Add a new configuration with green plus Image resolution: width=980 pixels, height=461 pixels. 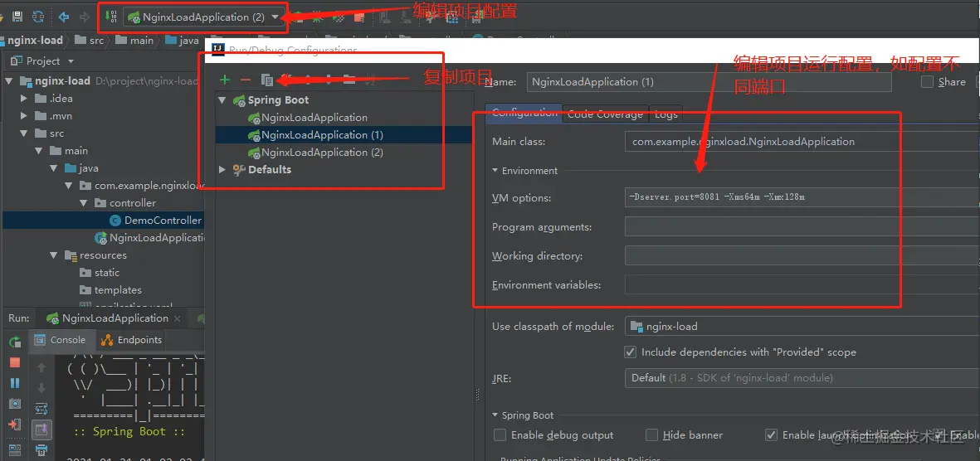tap(225, 80)
